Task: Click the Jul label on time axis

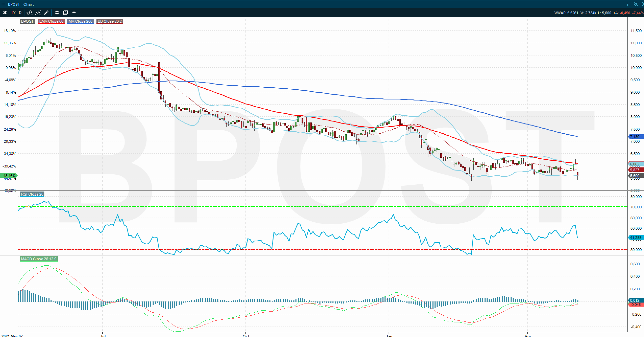Action: click(x=103, y=335)
